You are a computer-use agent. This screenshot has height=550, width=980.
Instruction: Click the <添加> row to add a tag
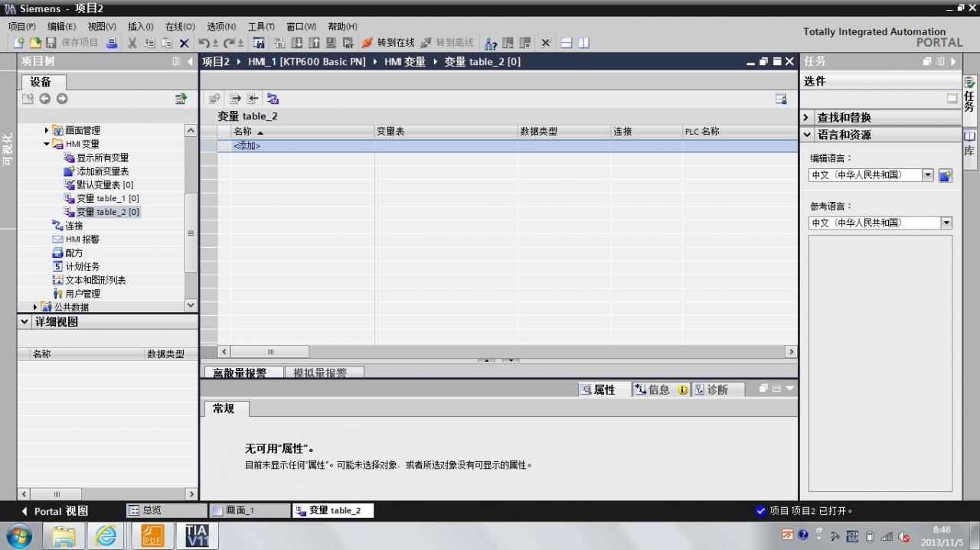(247, 145)
